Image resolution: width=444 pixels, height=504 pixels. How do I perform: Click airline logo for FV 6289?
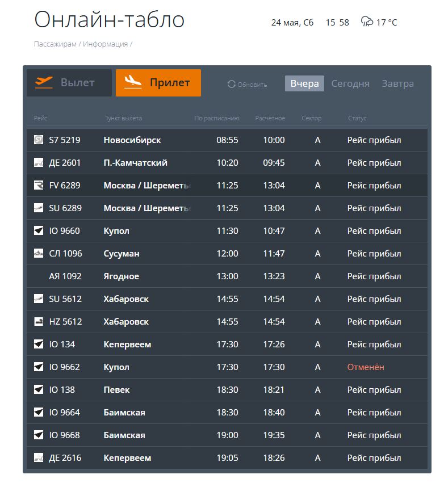click(39, 185)
